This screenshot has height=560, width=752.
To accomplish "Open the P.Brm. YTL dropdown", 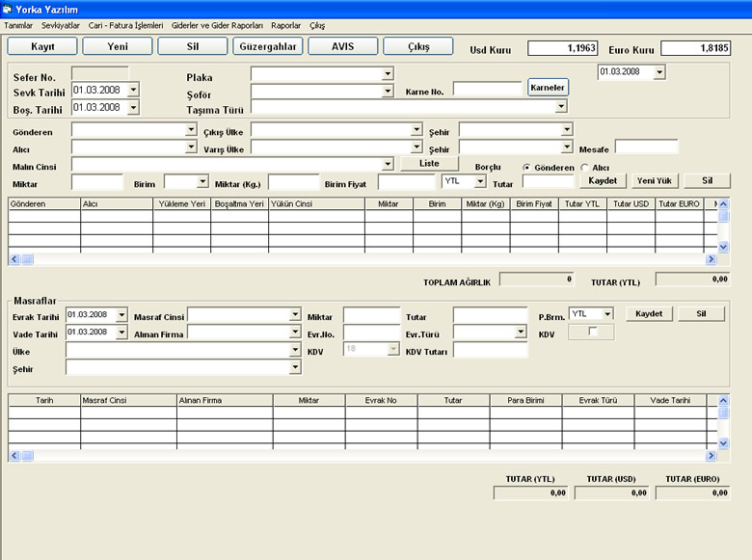I will 607,314.
